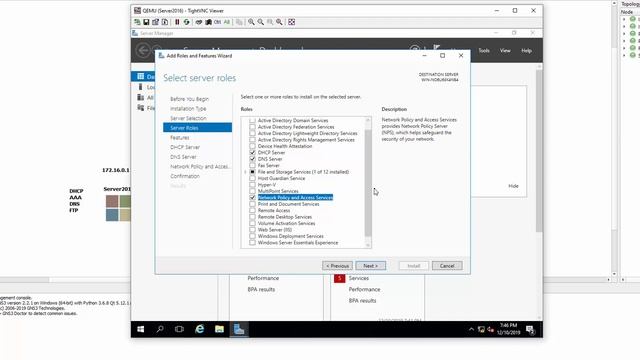Select Local Server icon in sidebar

pyautogui.click(x=141, y=87)
